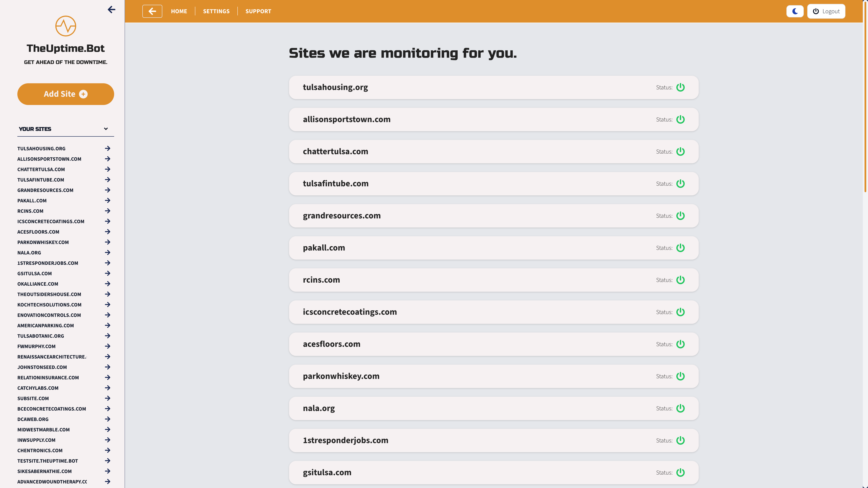Open the SUPPORT page link
The image size is (868, 488).
(258, 11)
